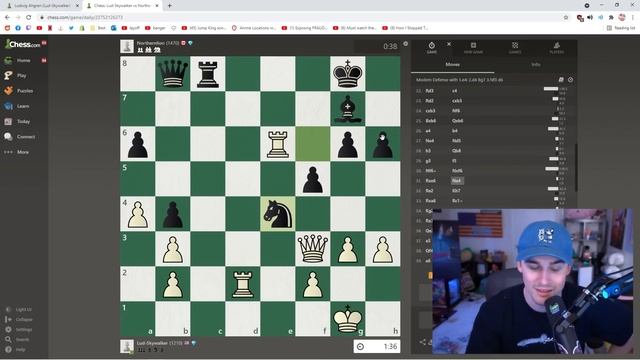The width and height of the screenshot is (640, 360).
Task: Expand the More menu in sidebar
Action: (22, 152)
